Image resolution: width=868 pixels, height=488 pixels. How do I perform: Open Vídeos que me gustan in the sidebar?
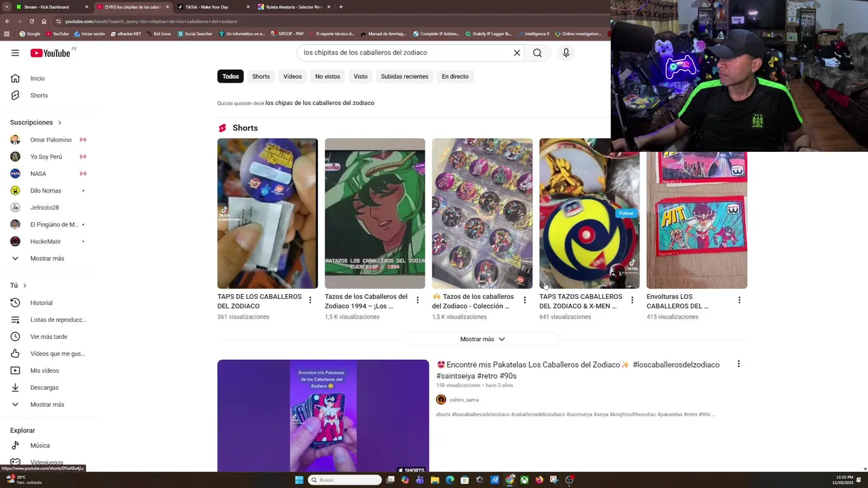pos(47,354)
